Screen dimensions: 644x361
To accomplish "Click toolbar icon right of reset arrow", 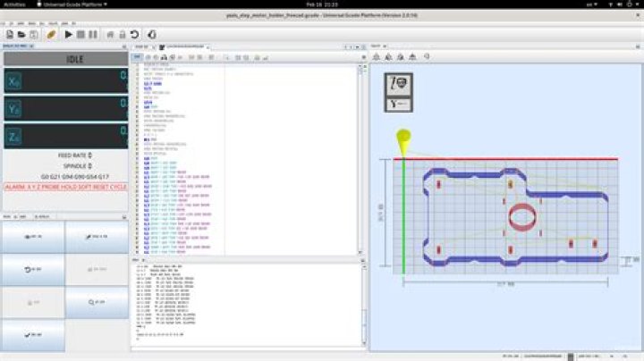I will 152,35.
